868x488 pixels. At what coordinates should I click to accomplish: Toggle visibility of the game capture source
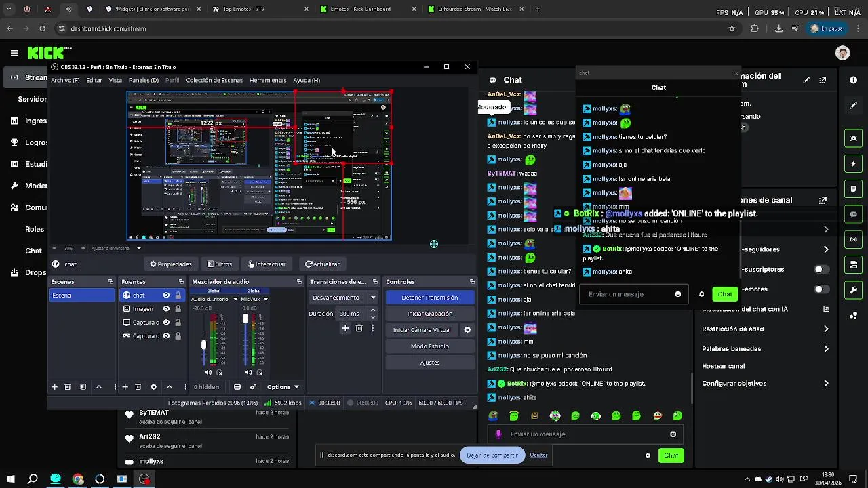166,336
